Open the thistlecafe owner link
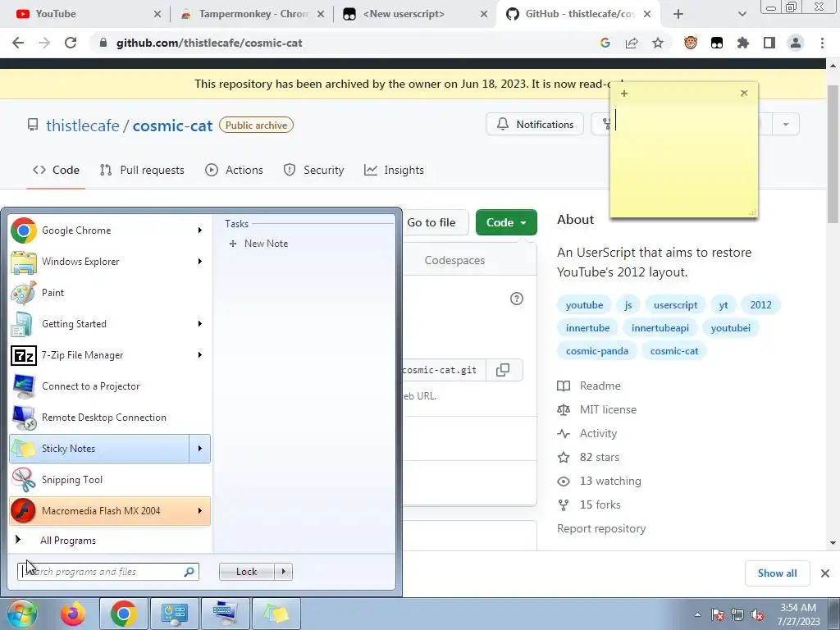 (83, 126)
